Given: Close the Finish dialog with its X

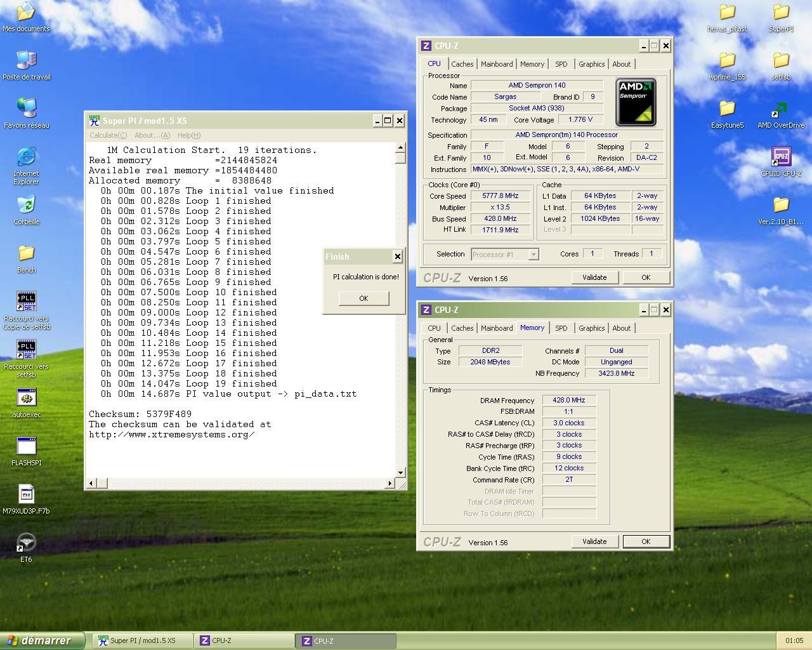Looking at the screenshot, I should click(397, 256).
